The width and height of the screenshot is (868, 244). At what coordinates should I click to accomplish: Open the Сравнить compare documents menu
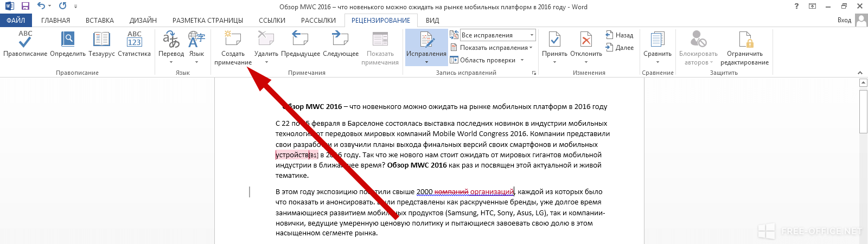coord(658,47)
